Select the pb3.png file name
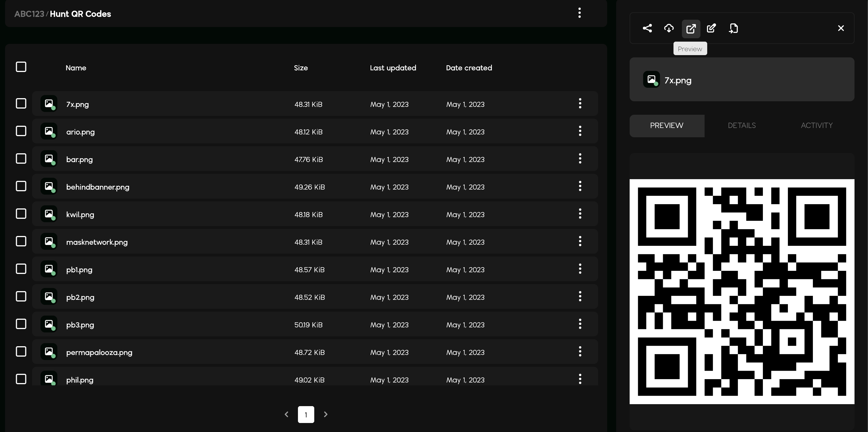Screen dimensions: 868x432 (x=80, y=325)
